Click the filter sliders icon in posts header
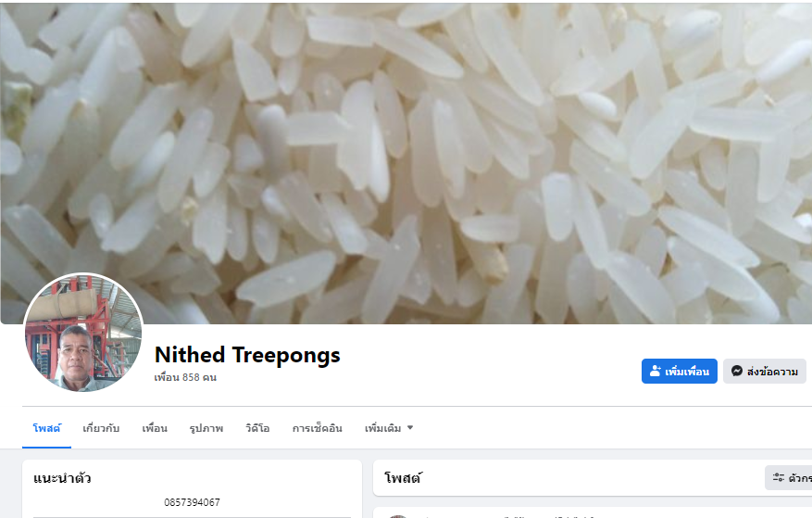This screenshot has width=812, height=518. click(779, 477)
